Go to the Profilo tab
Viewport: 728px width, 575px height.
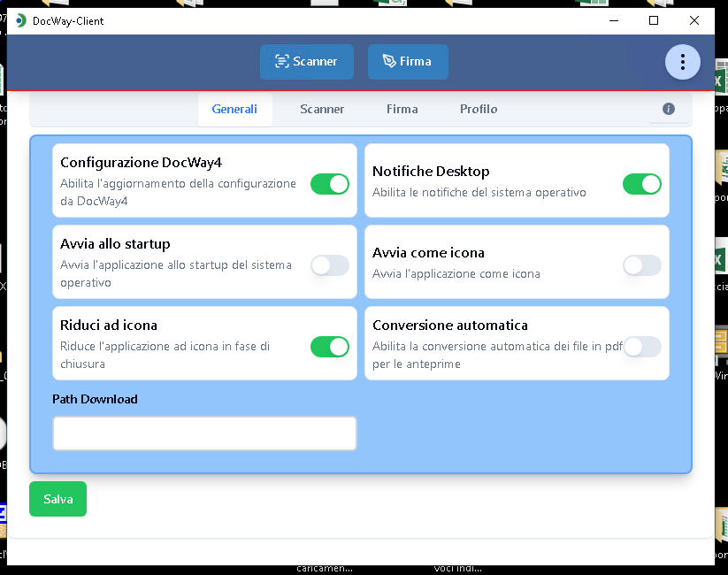point(479,109)
